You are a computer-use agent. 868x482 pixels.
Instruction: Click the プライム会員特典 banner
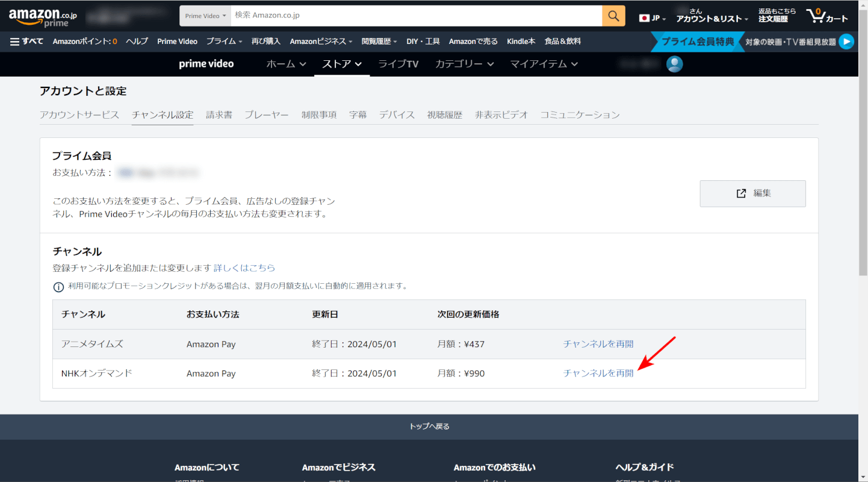[698, 42]
